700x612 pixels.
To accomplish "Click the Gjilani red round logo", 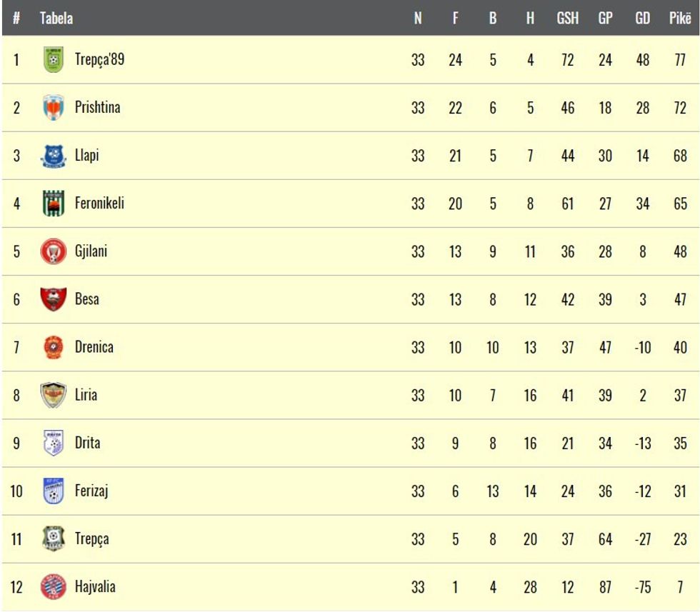I will (x=53, y=251).
